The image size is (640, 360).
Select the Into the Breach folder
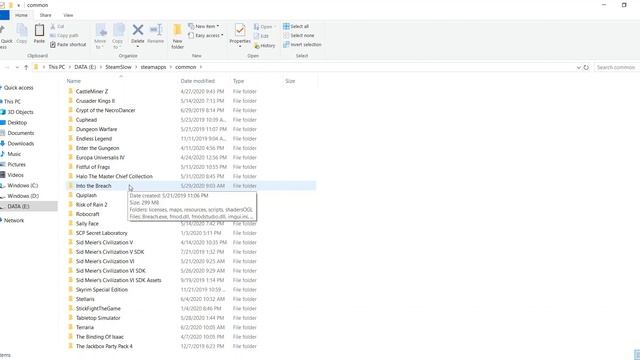(x=93, y=186)
